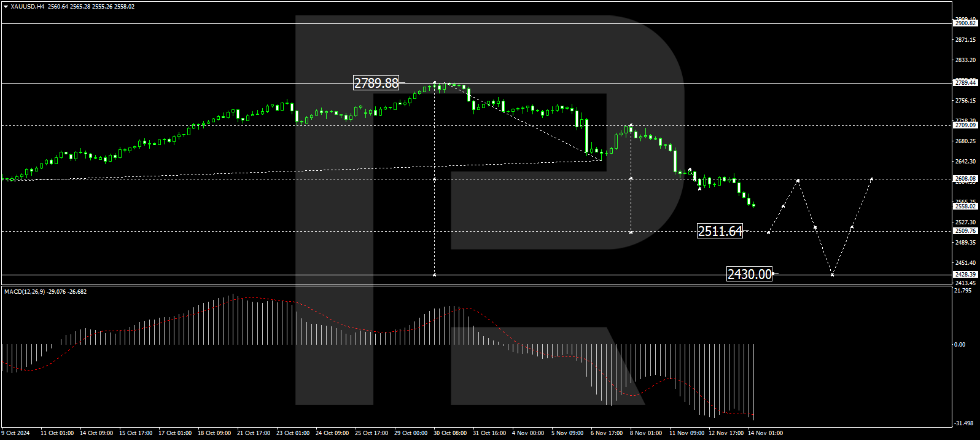Click the current price tag 2558.02 on the axis
Image resolution: width=980 pixels, height=440 pixels.
[965, 206]
